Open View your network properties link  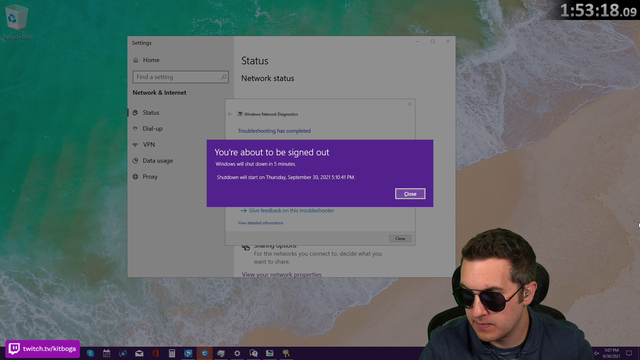(281, 274)
